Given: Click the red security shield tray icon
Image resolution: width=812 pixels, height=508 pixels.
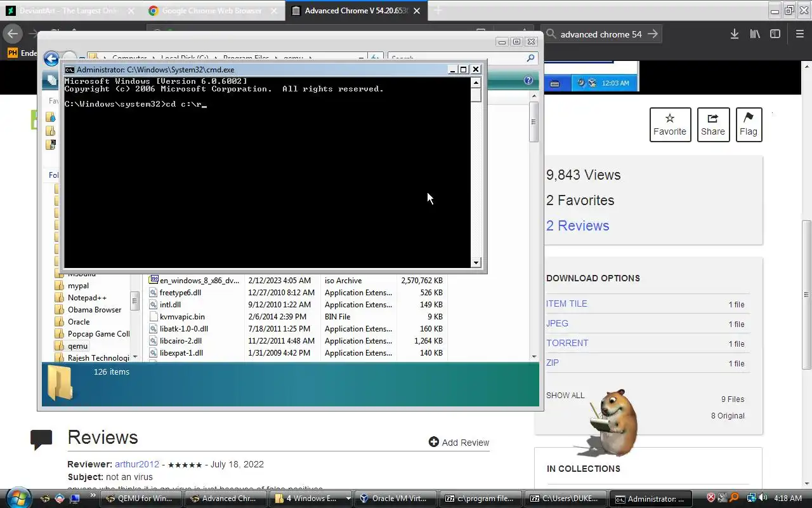Looking at the screenshot, I should coord(712,498).
